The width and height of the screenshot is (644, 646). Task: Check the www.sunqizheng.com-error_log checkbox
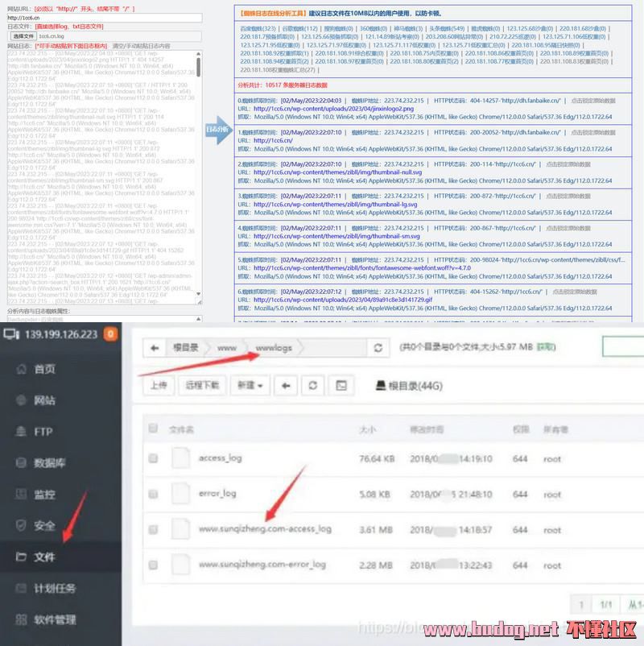pos(153,565)
